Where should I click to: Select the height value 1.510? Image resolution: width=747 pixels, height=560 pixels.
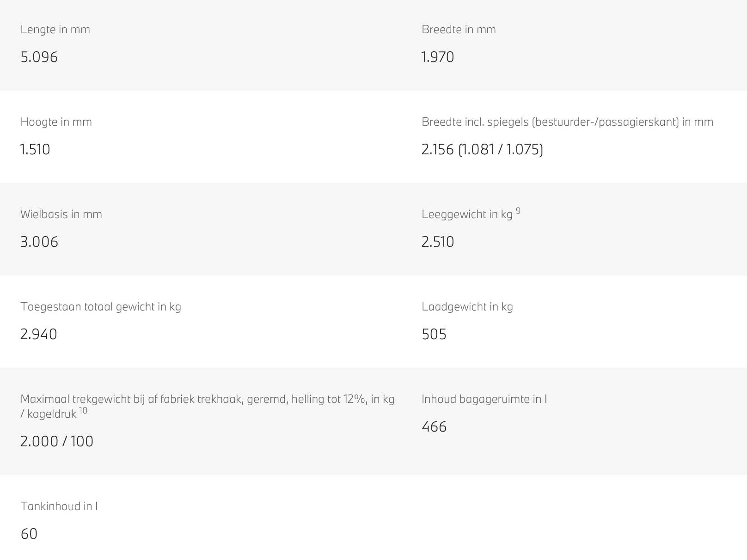[35, 149]
